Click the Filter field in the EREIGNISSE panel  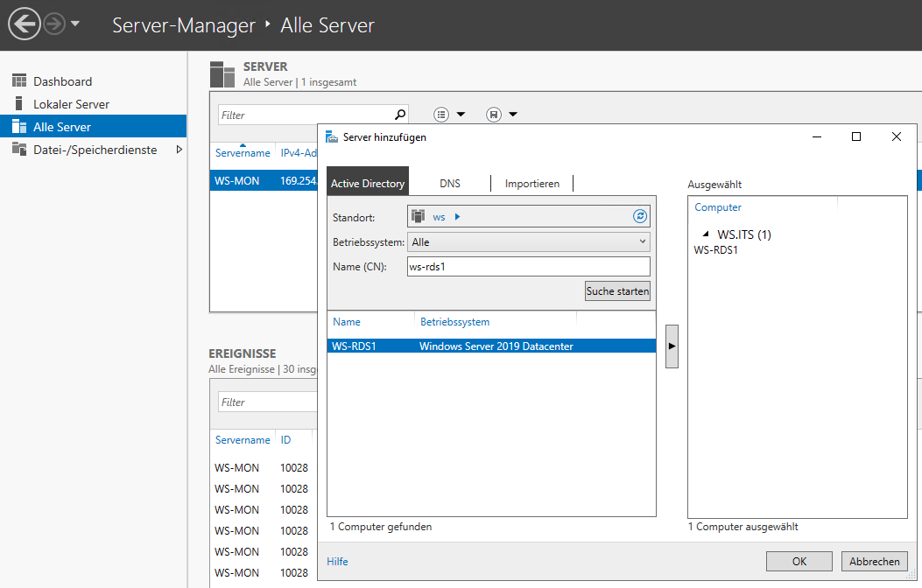pyautogui.click(x=268, y=402)
